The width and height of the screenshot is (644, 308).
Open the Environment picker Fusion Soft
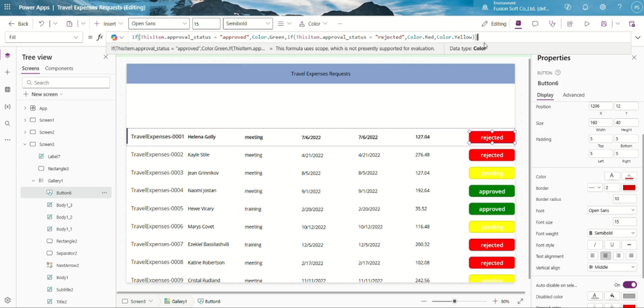click(x=516, y=6)
